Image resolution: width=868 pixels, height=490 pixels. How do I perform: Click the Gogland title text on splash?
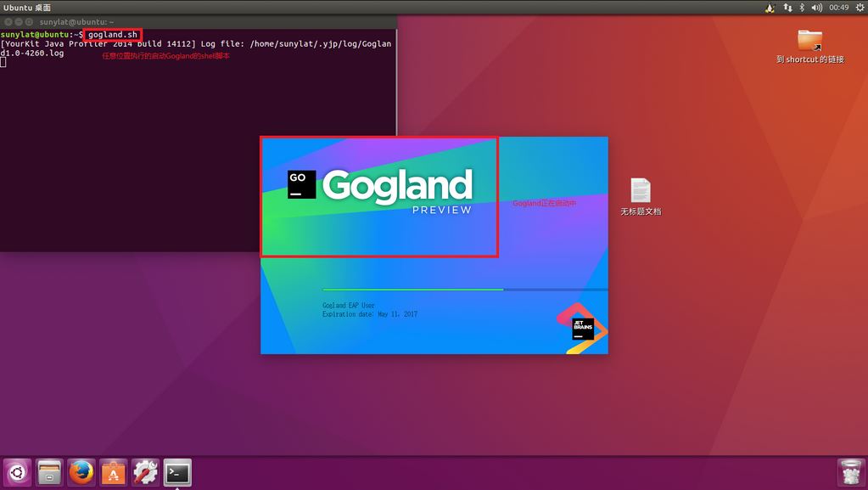tap(397, 186)
